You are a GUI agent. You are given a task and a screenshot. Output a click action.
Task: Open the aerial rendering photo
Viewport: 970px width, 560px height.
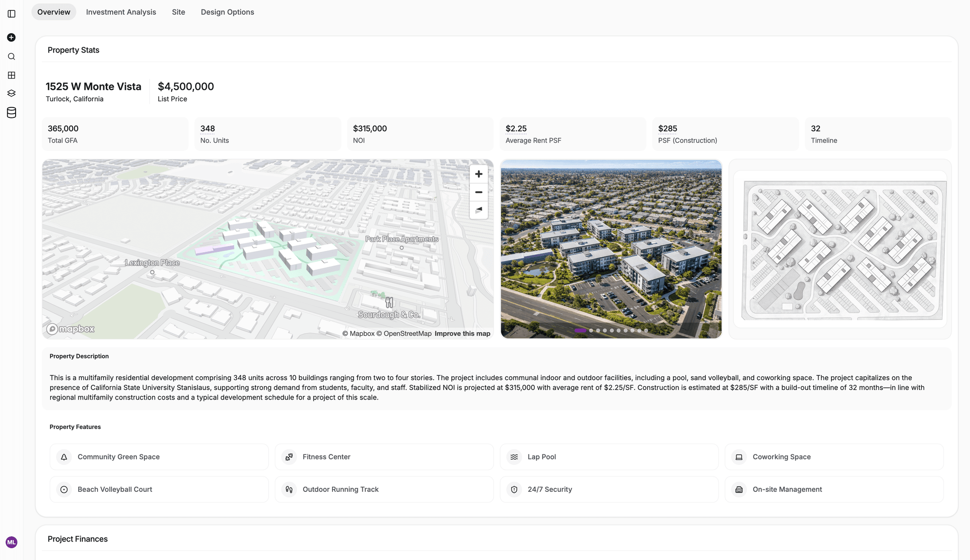coord(611,249)
